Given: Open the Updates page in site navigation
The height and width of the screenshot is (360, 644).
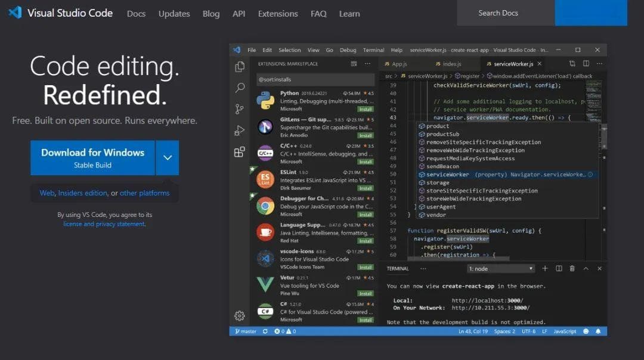Looking at the screenshot, I should tap(174, 14).
